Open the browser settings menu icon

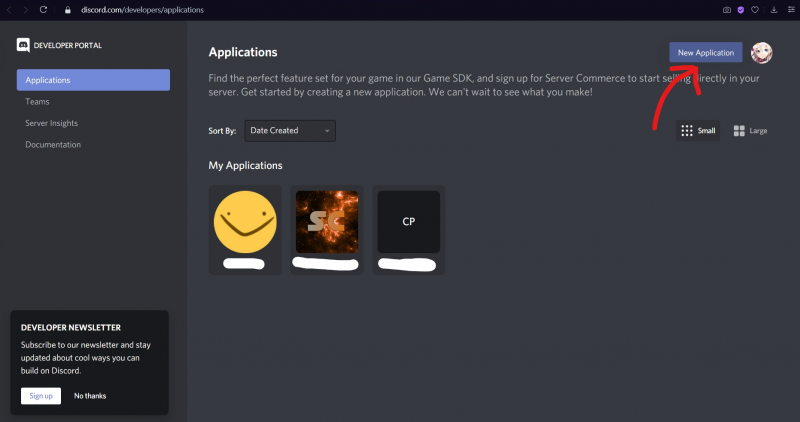coord(791,10)
